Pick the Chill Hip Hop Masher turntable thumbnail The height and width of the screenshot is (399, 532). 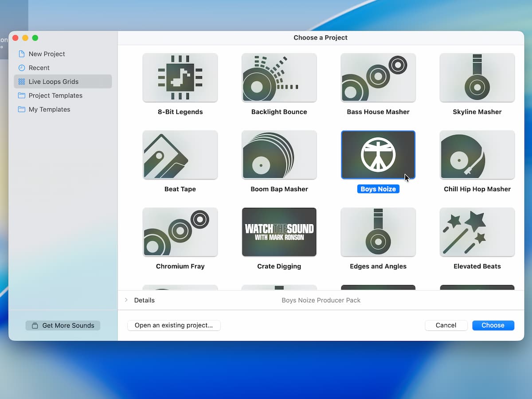coord(477,155)
